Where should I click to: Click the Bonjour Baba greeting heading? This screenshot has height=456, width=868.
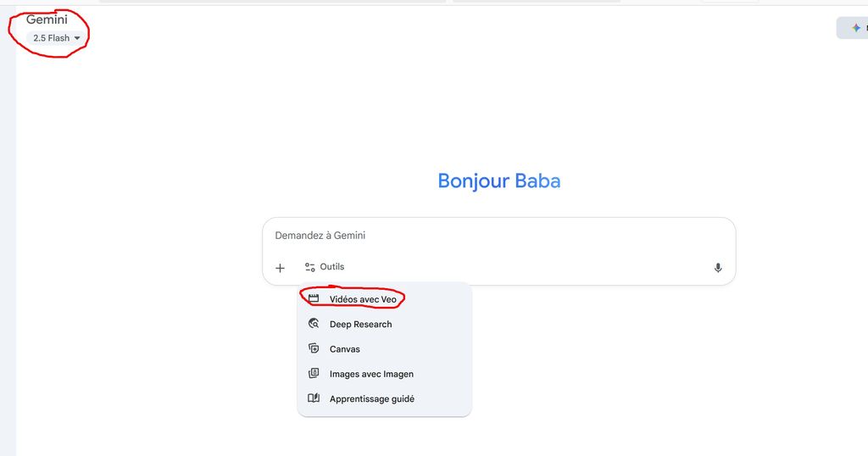pos(498,181)
